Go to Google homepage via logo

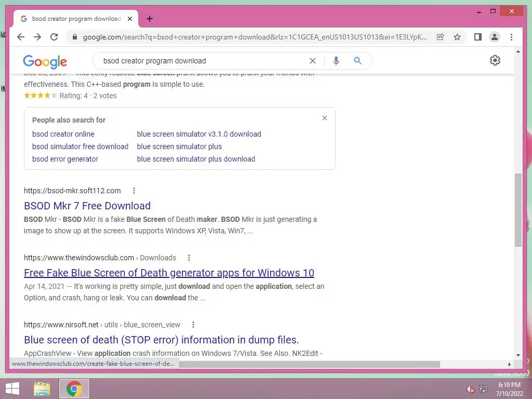pos(45,61)
